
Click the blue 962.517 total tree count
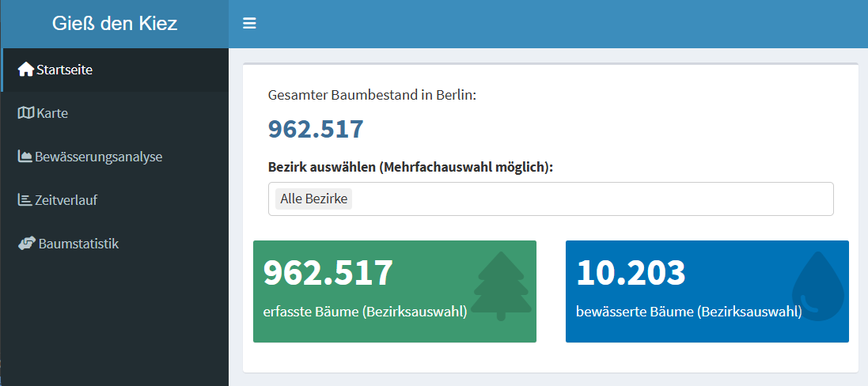click(316, 129)
